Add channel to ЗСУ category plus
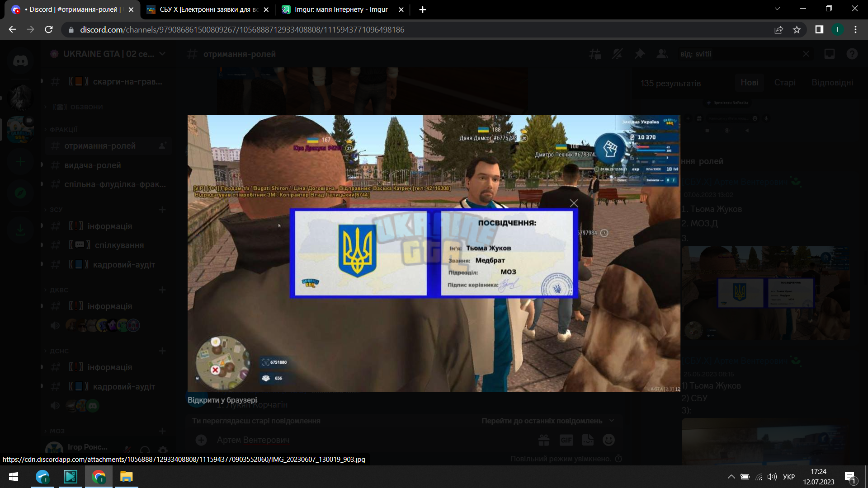Viewport: 868px width, 488px height. (x=162, y=210)
